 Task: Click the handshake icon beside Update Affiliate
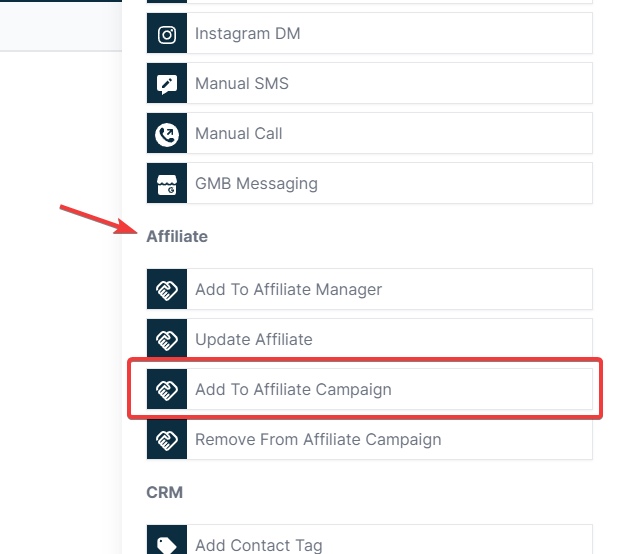tap(167, 340)
